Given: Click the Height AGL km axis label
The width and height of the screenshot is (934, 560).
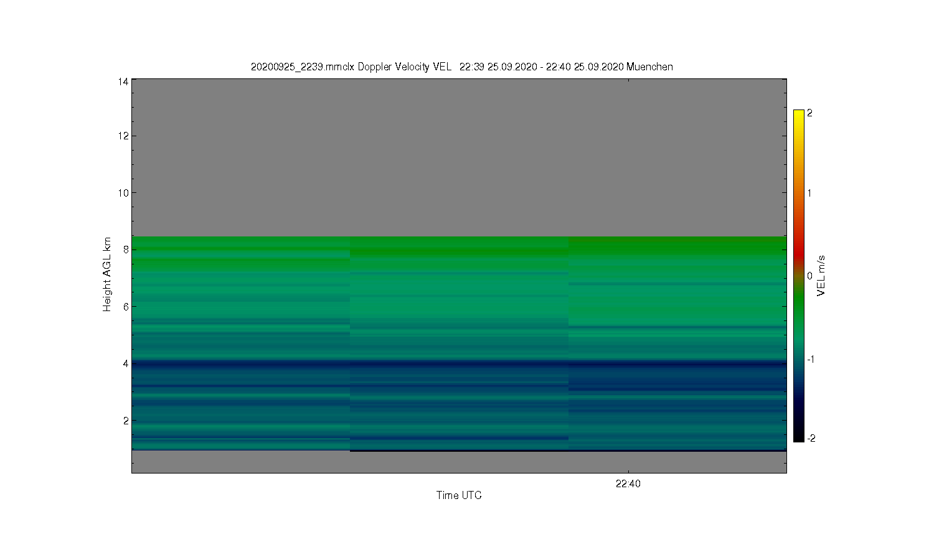Looking at the screenshot, I should click(x=107, y=274).
